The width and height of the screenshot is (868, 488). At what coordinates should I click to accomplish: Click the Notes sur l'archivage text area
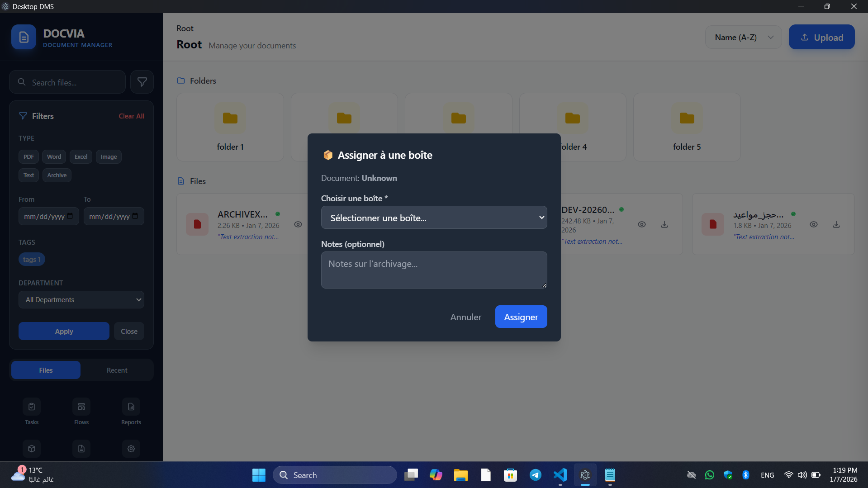click(x=434, y=270)
